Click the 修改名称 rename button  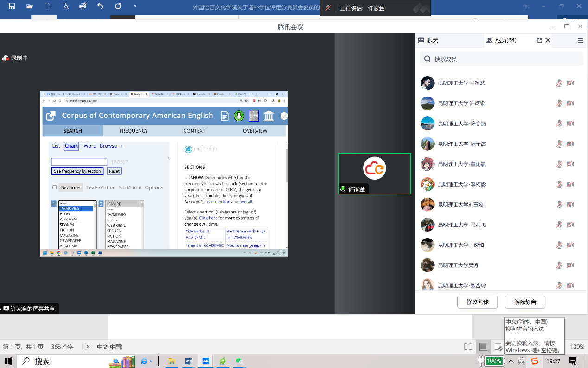[477, 302]
